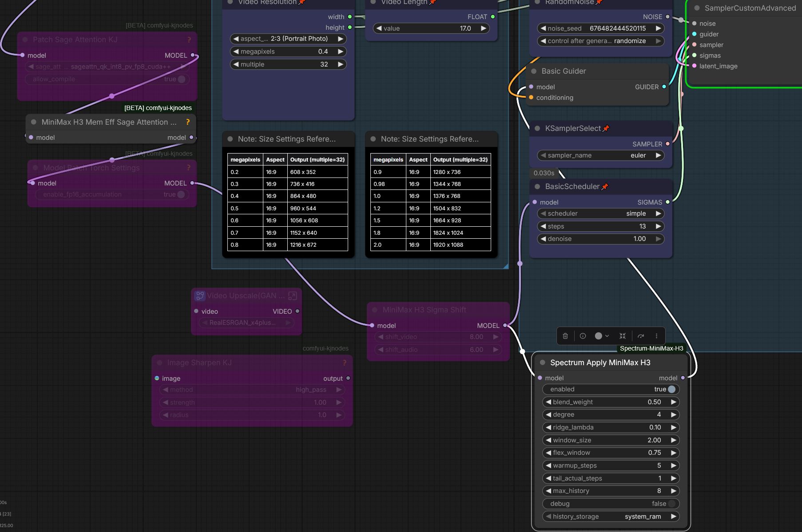This screenshot has width=802, height=532.
Task: Collapse the SamplerCustomAdvanced node dot
Action: tap(697, 8)
